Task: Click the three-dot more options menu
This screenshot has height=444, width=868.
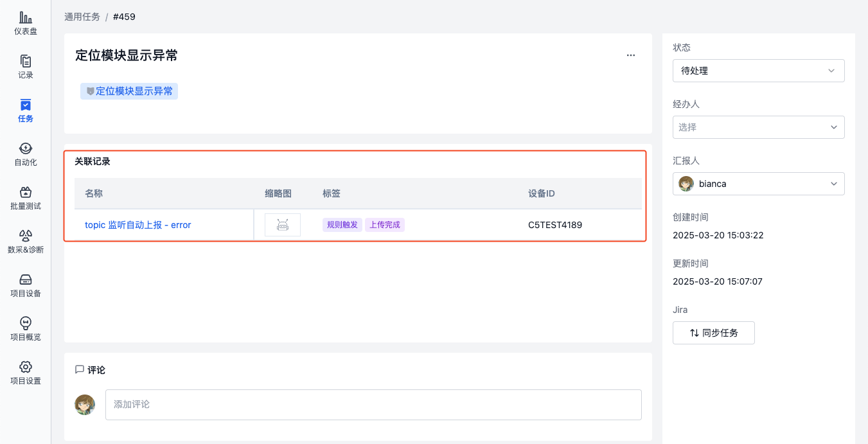Action: click(x=630, y=55)
